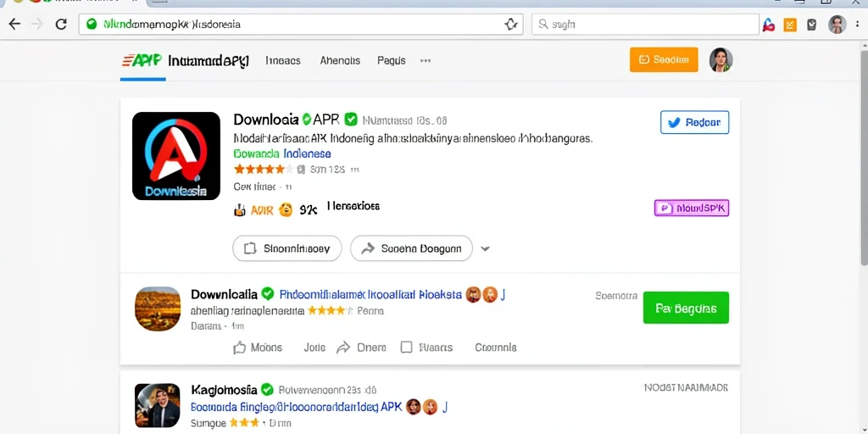Open the three-dots more menu in site nav
Viewport: 868px width, 434px height.
426,61
